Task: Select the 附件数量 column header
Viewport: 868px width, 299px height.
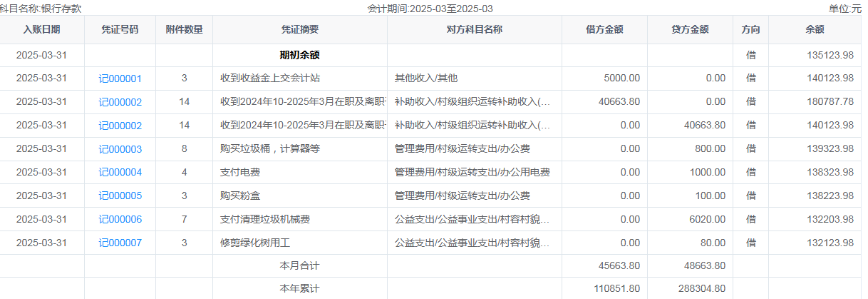Action: tap(184, 29)
